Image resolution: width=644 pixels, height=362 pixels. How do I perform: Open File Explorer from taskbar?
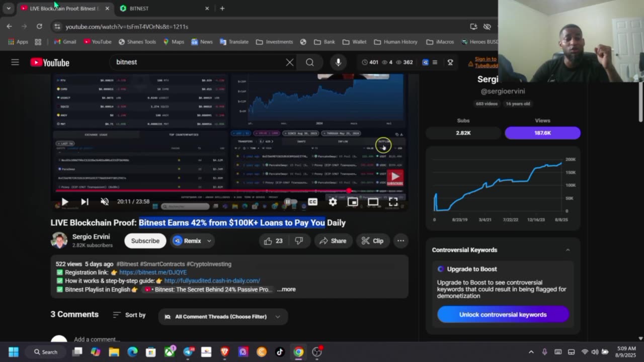point(114,352)
